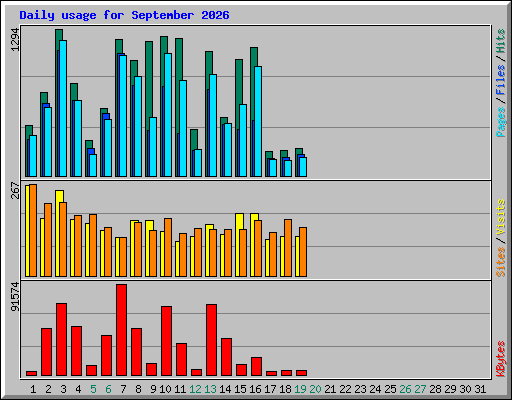This screenshot has height=400, width=512.
Task: Click the orange visits bar for day 1
Action: [x=33, y=230]
